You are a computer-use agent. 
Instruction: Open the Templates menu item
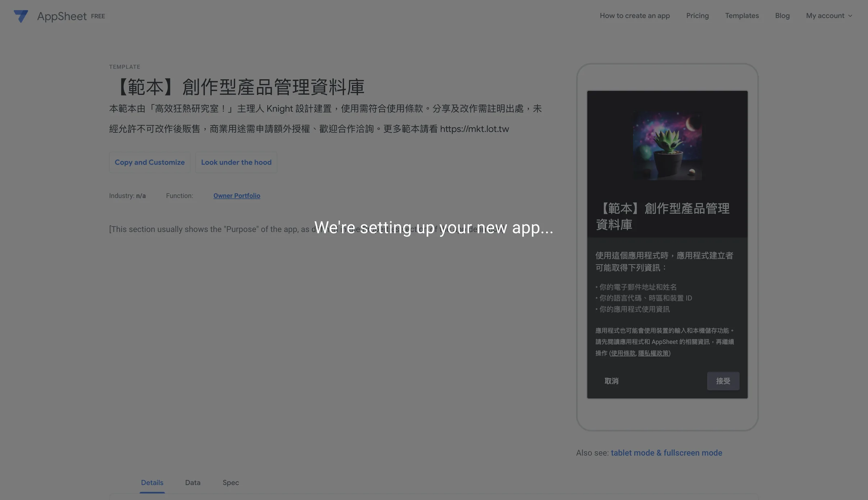[x=742, y=16]
